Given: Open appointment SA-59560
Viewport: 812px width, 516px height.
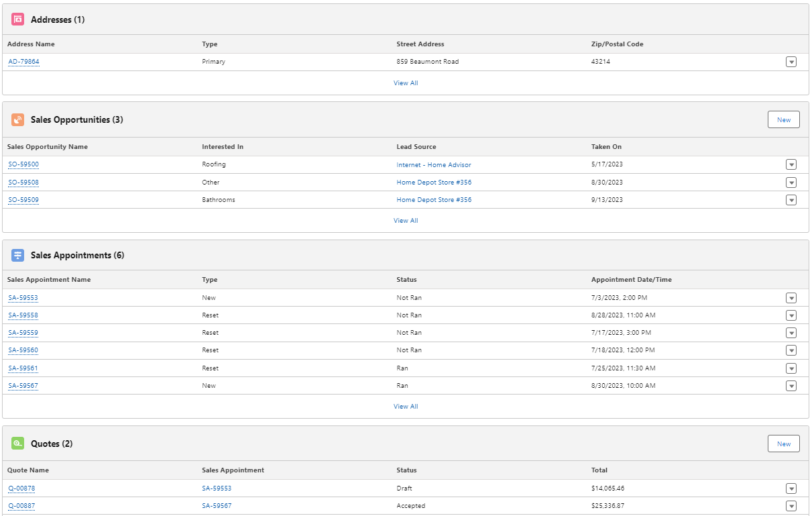Looking at the screenshot, I should (x=23, y=350).
